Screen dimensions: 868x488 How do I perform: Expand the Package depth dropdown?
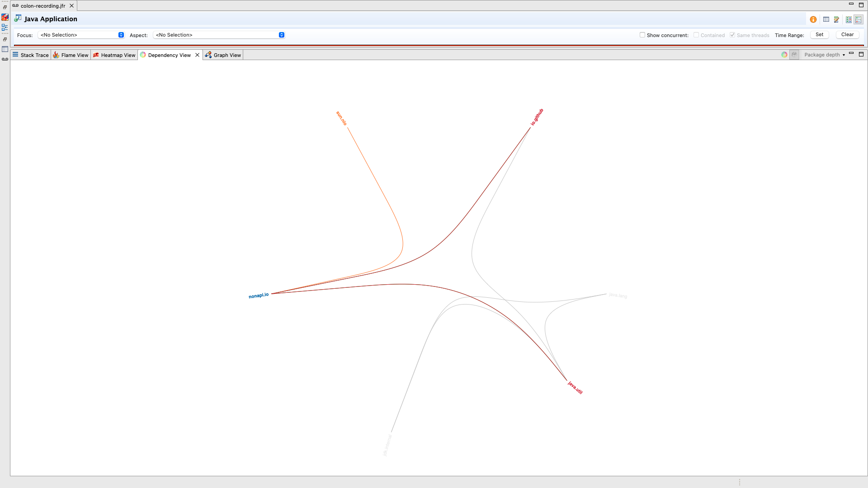point(825,55)
